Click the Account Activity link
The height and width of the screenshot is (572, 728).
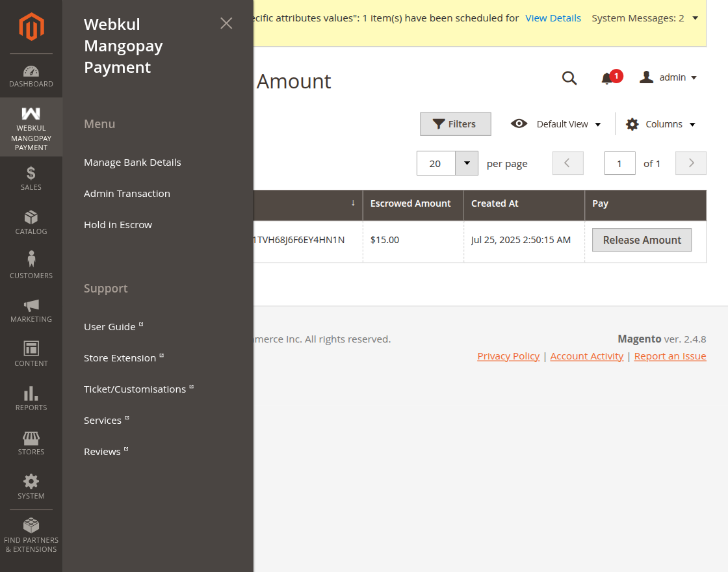(587, 356)
